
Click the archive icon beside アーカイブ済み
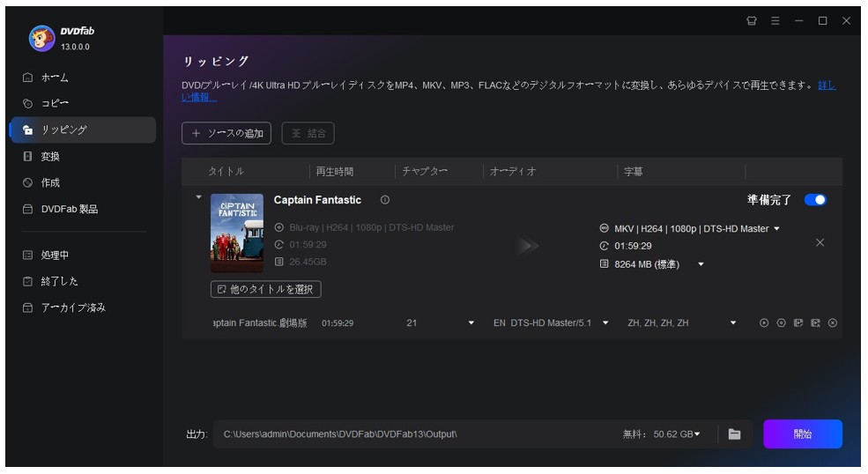click(27, 307)
